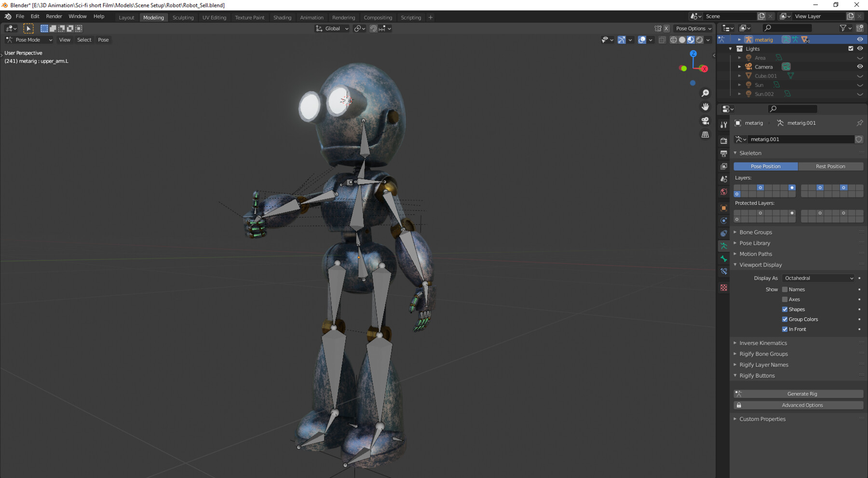The width and height of the screenshot is (868, 478).
Task: Select the Rendered viewport shading icon
Action: click(x=699, y=40)
